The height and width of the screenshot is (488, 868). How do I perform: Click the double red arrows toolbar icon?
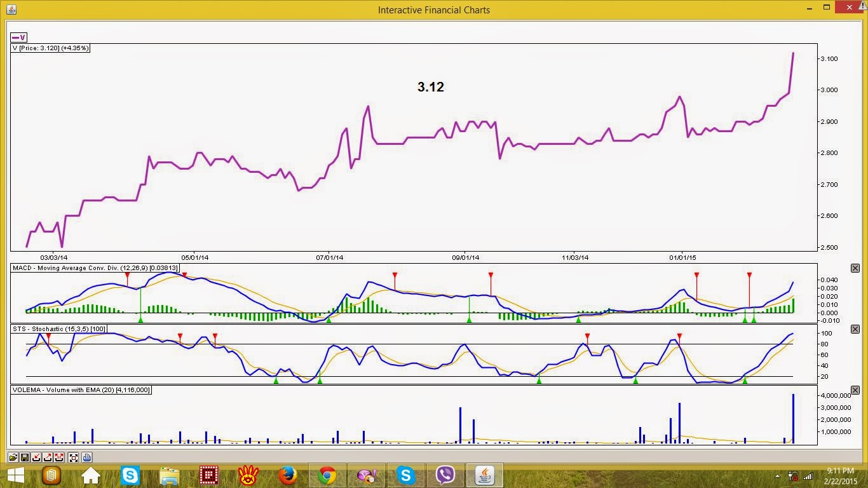[x=59, y=457]
